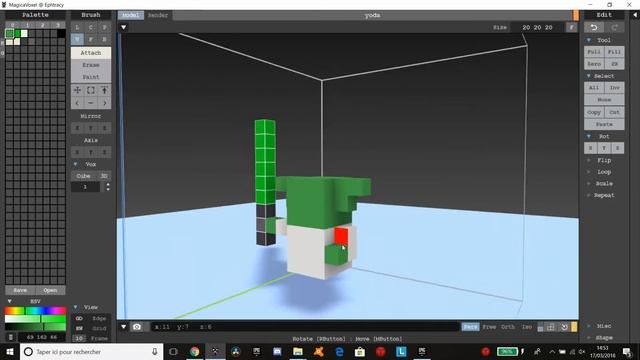640x360 pixels.
Task: Click the Copy button in Select
Action: pyautogui.click(x=594, y=112)
